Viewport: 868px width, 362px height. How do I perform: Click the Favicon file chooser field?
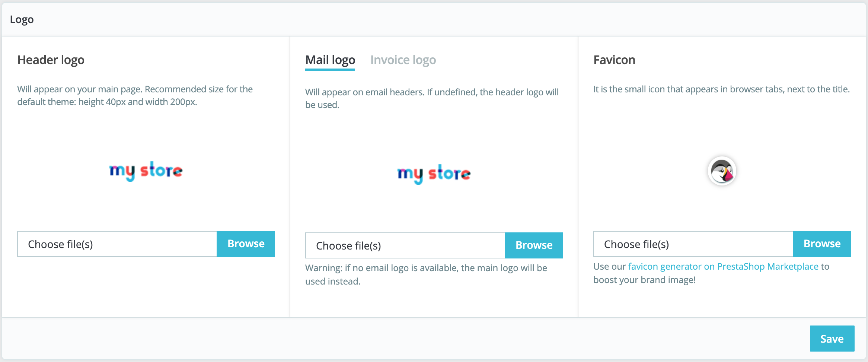point(693,244)
